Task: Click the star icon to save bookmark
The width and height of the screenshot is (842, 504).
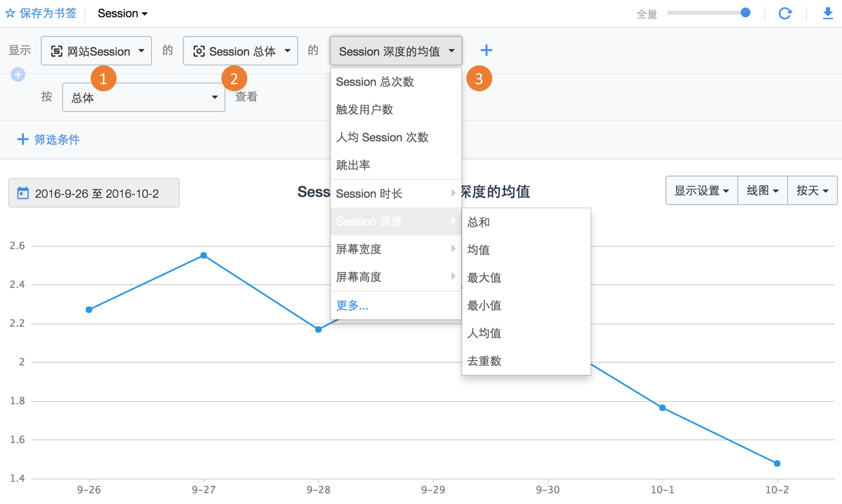Action: pos(10,13)
